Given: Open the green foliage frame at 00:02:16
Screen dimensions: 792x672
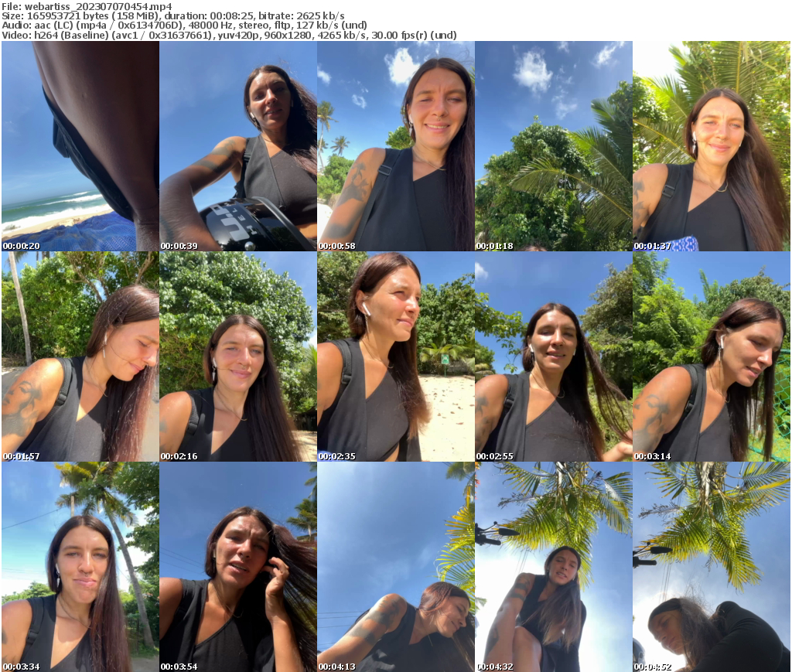Looking at the screenshot, I should [237, 356].
